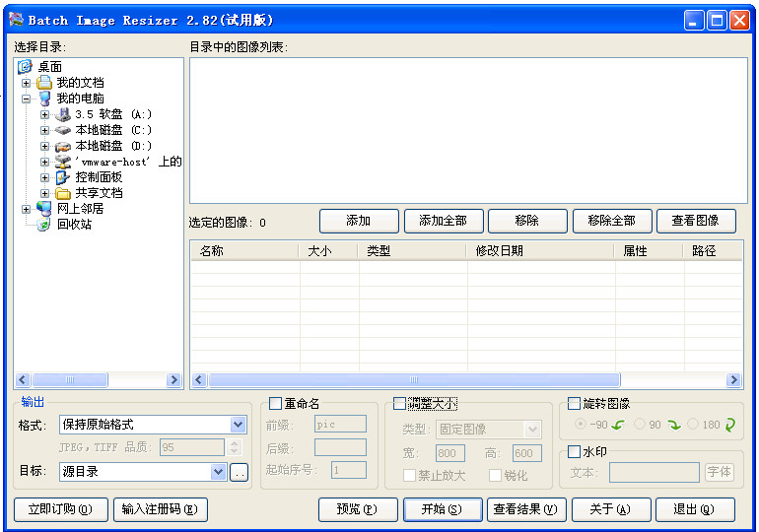The image size is (759, 532).
Task: Expand the 我的文档 tree node
Action: click(x=27, y=83)
